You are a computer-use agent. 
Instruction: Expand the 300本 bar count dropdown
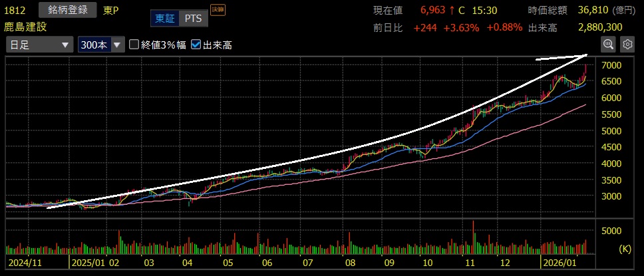[100, 45]
